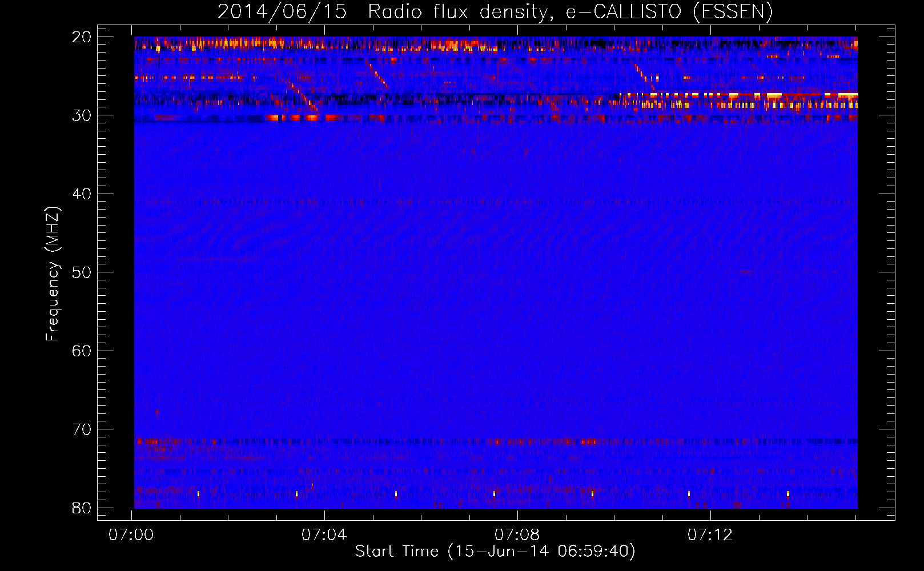Image resolution: width=924 pixels, height=571 pixels.
Task: Click the 60 frequency tick label
Action: (82, 351)
